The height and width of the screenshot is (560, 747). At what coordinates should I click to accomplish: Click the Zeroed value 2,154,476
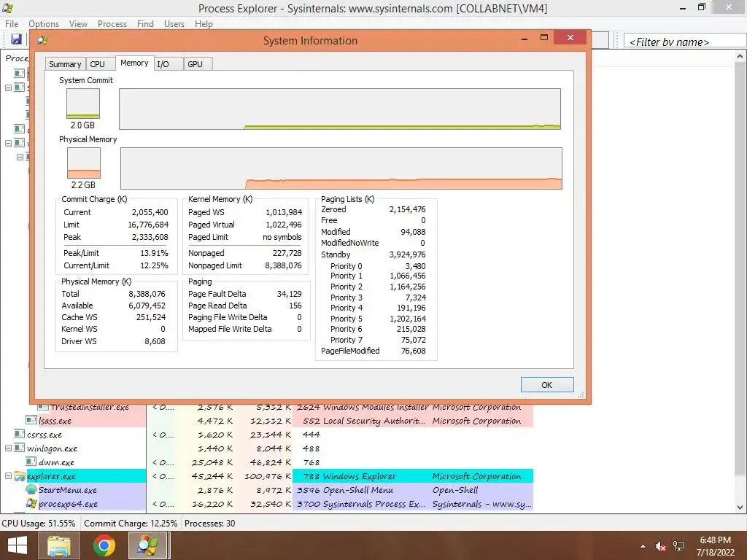[x=407, y=209]
